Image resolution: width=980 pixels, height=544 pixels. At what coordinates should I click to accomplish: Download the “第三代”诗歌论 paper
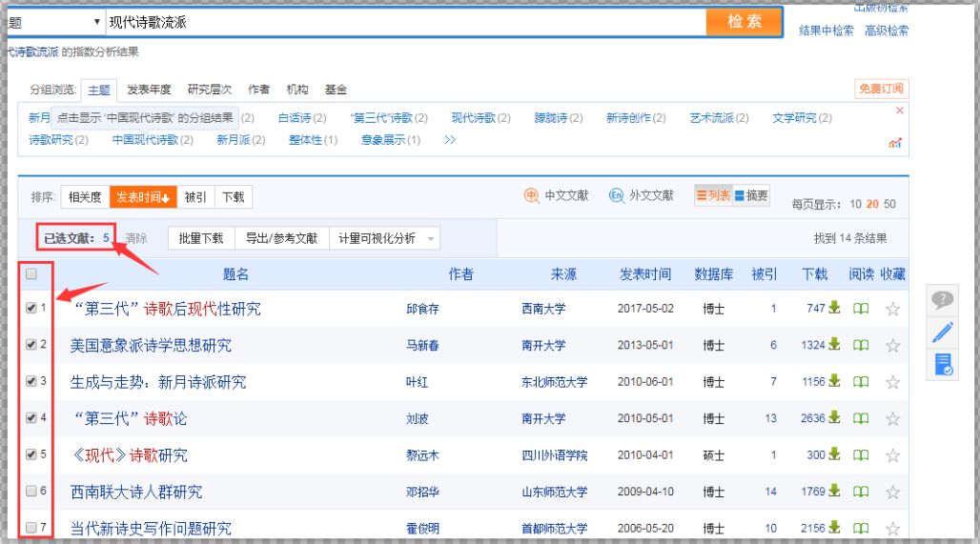[834, 417]
